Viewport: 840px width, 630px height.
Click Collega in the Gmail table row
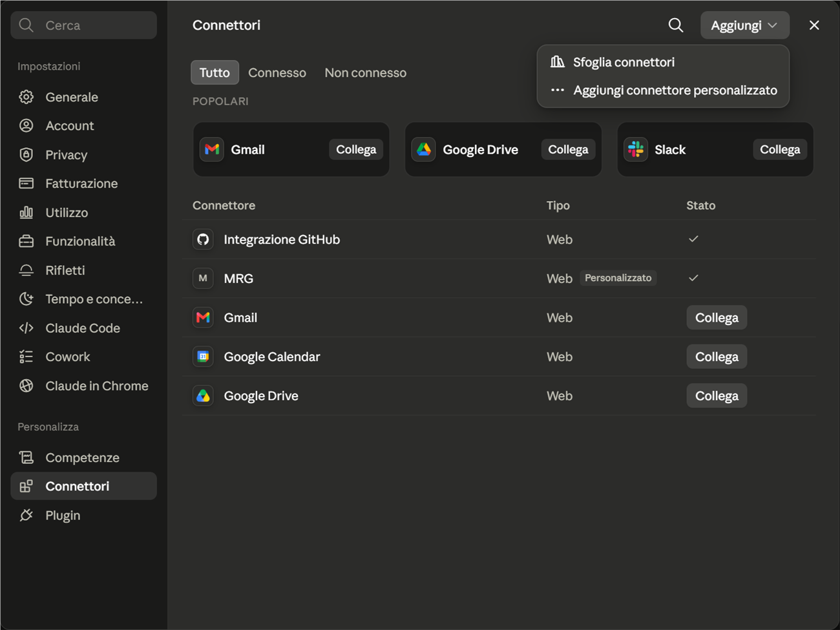coord(717,318)
